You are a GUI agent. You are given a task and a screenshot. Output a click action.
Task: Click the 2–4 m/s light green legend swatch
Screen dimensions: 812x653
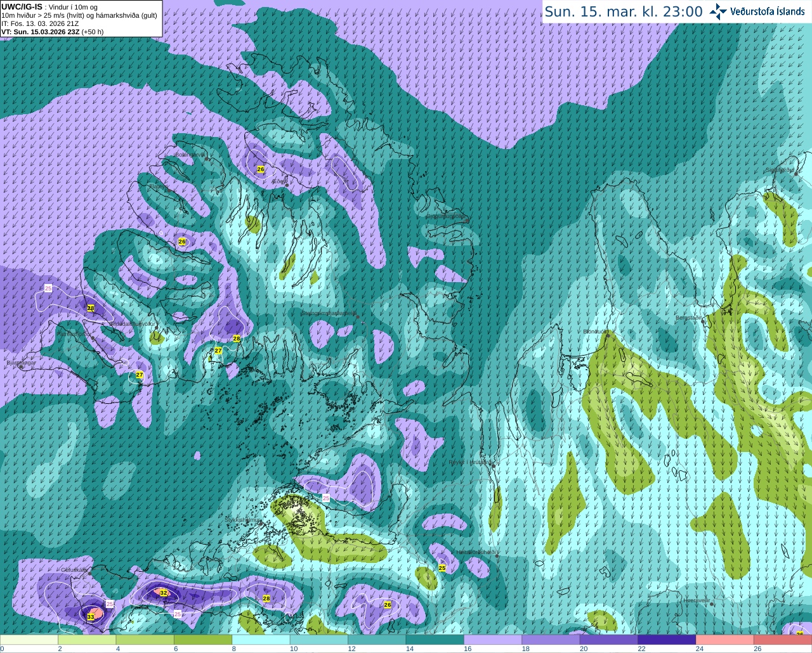88,640
